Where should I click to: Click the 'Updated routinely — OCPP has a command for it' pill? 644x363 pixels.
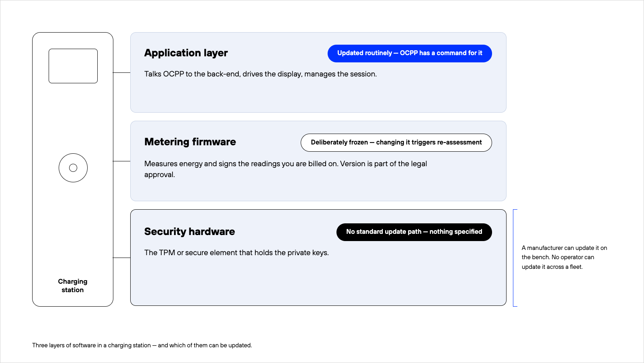tap(410, 54)
